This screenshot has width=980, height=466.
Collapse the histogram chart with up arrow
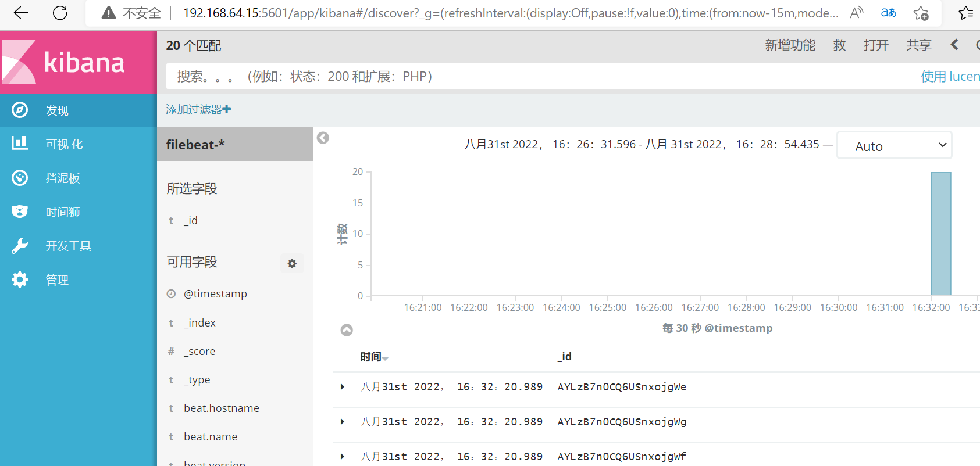pyautogui.click(x=347, y=330)
